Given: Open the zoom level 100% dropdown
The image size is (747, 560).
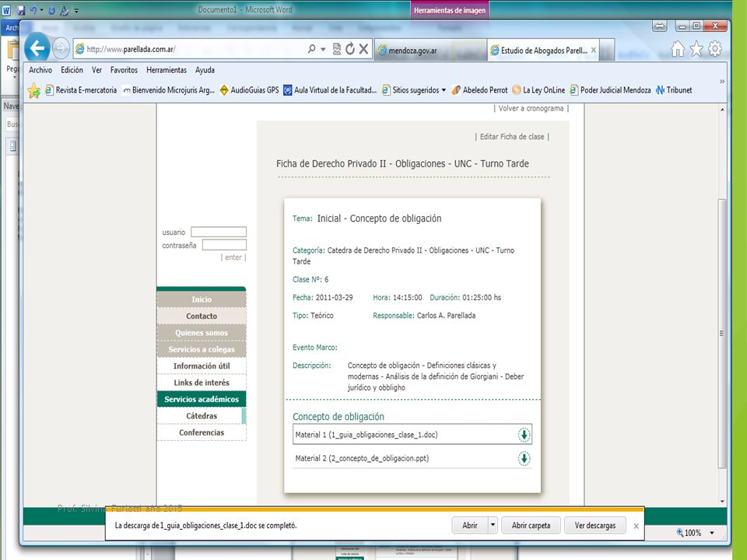Looking at the screenshot, I should click(712, 533).
